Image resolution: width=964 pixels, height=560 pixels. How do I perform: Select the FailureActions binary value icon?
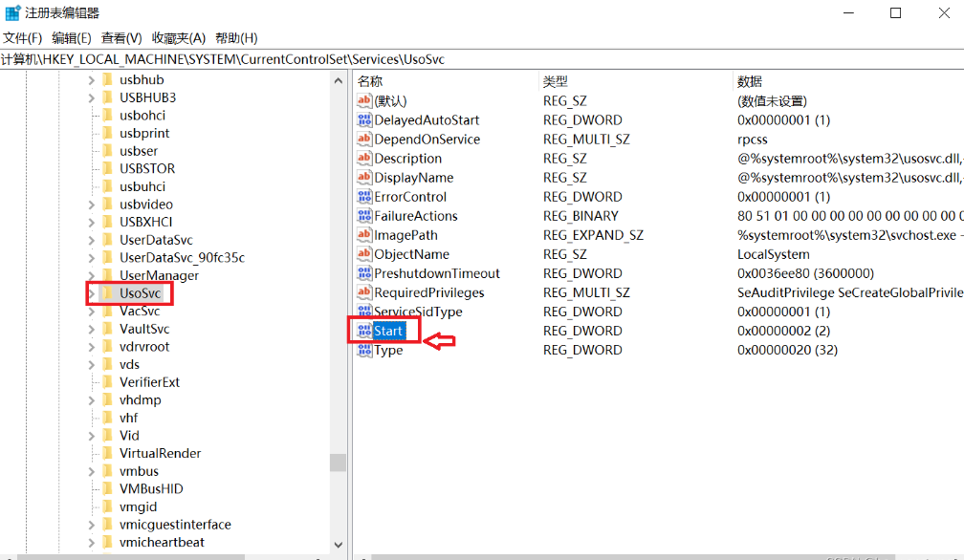(x=363, y=216)
